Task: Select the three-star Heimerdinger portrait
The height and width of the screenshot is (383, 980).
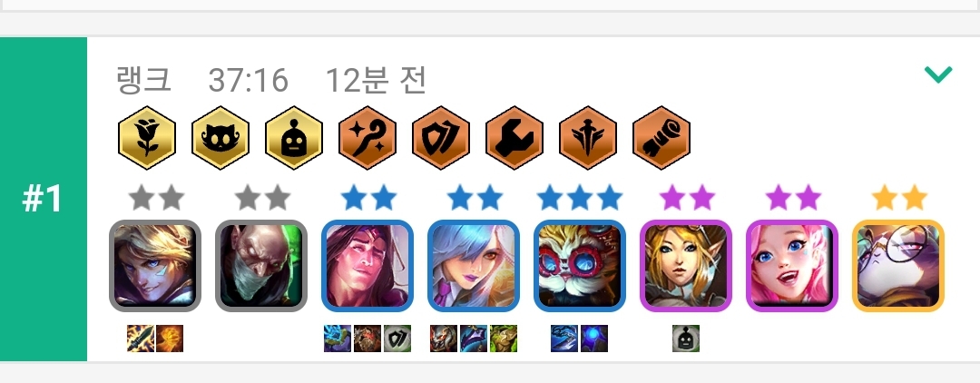Action: [580, 266]
